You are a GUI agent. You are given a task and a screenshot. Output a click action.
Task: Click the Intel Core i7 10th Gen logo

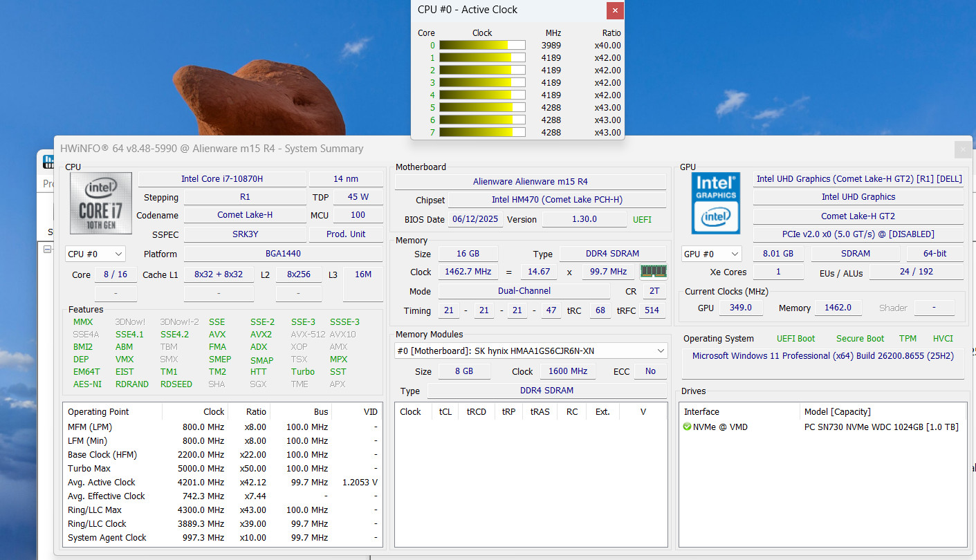[101, 203]
